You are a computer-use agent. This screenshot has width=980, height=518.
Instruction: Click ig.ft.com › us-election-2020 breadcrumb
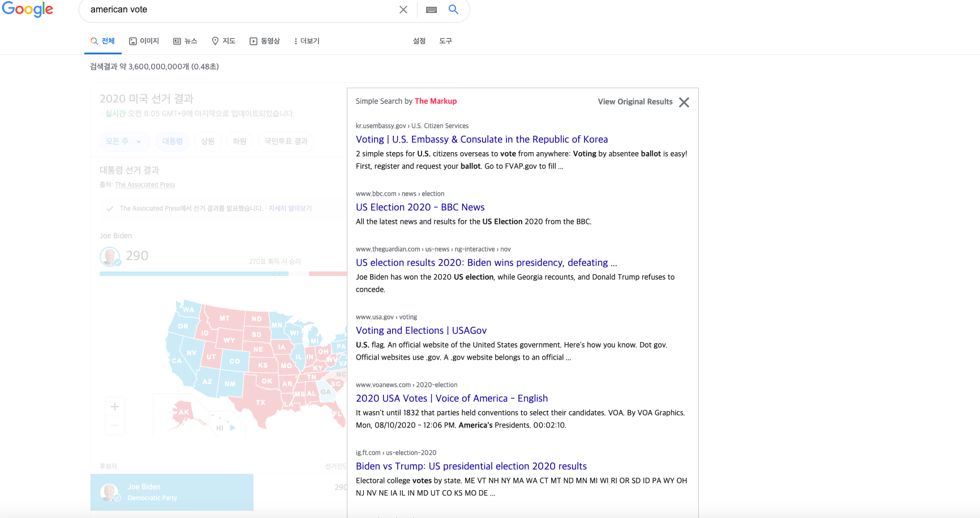point(396,453)
